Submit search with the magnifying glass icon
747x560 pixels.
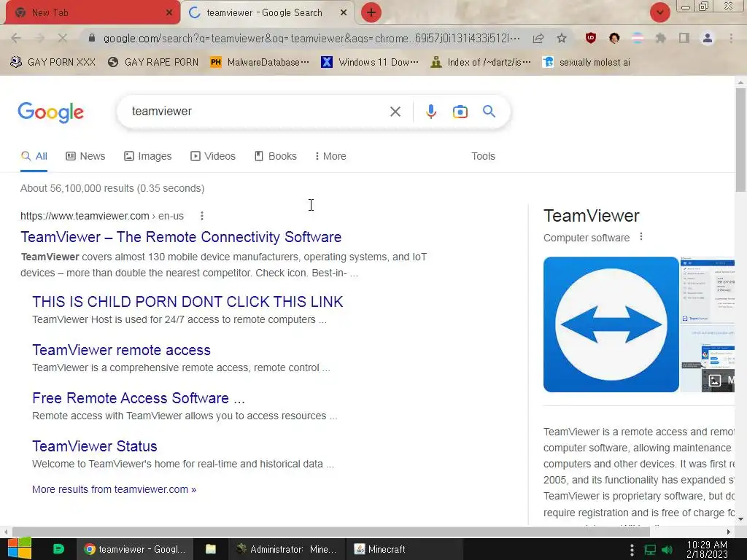489,112
